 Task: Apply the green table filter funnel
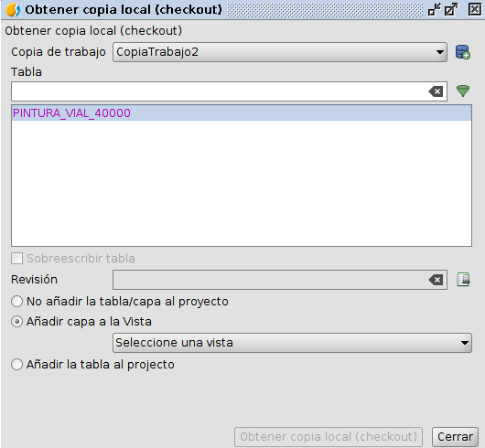[x=463, y=91]
